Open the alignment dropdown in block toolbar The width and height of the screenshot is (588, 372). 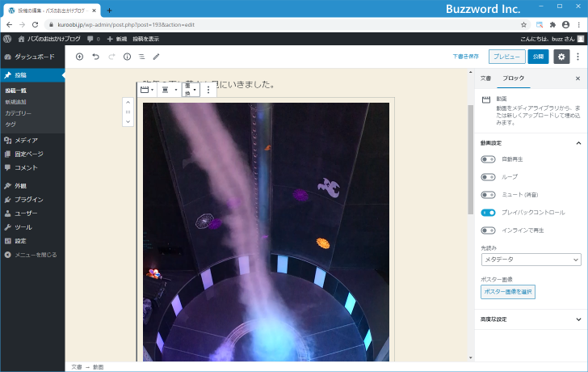pos(169,90)
